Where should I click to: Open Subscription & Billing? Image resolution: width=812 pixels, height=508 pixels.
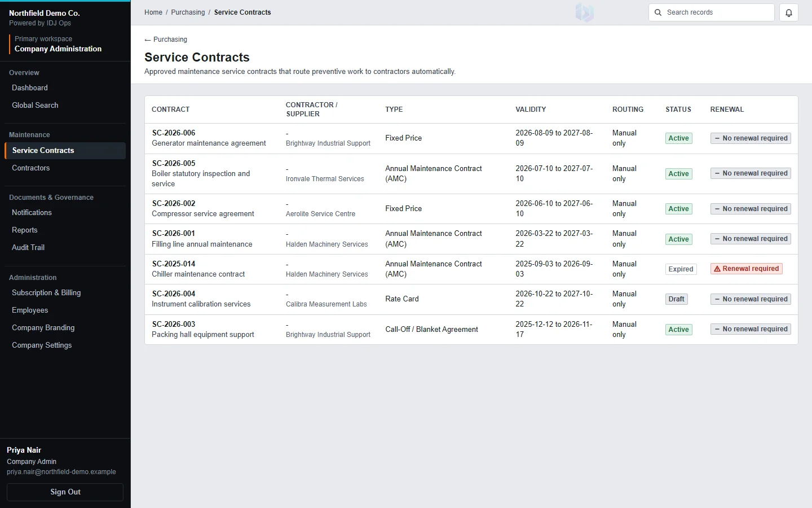click(65, 293)
